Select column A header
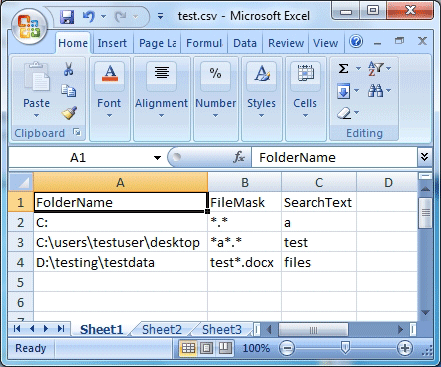 pyautogui.click(x=121, y=182)
